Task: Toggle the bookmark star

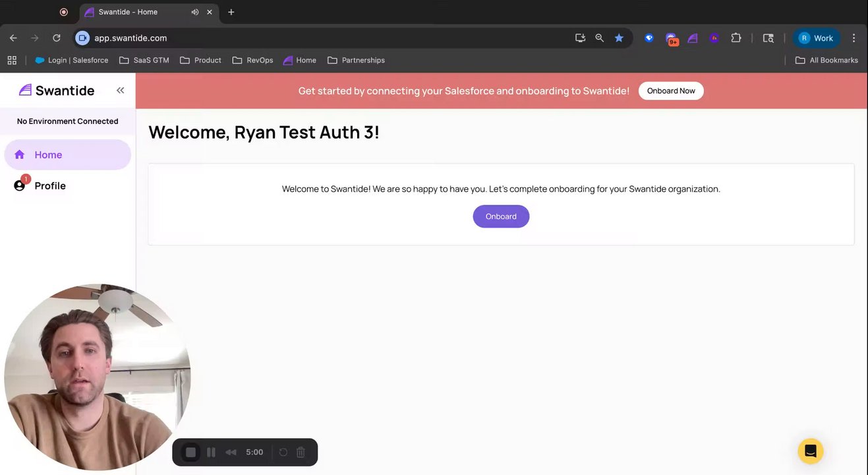Action: pos(619,38)
